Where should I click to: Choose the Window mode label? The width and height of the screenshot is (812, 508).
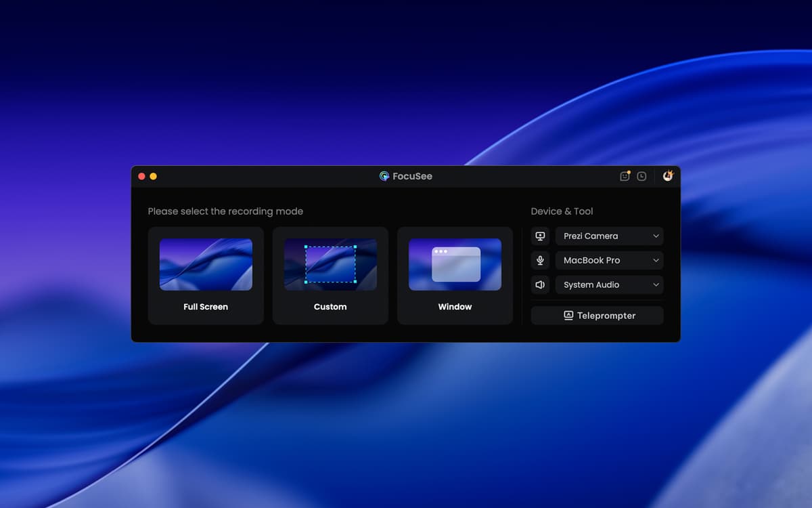point(455,307)
